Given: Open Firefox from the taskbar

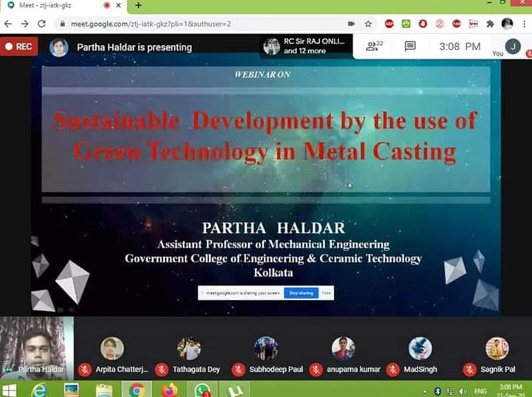Looking at the screenshot, I should (x=169, y=390).
